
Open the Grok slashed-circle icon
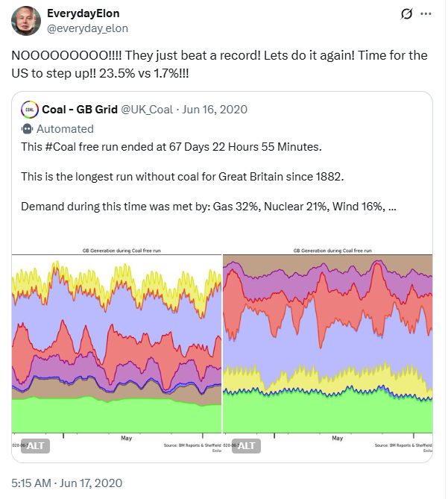point(406,14)
